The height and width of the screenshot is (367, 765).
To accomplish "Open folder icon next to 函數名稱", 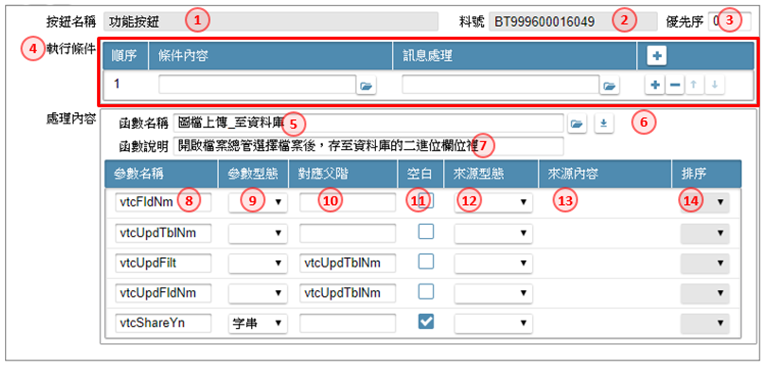I will pos(577,124).
